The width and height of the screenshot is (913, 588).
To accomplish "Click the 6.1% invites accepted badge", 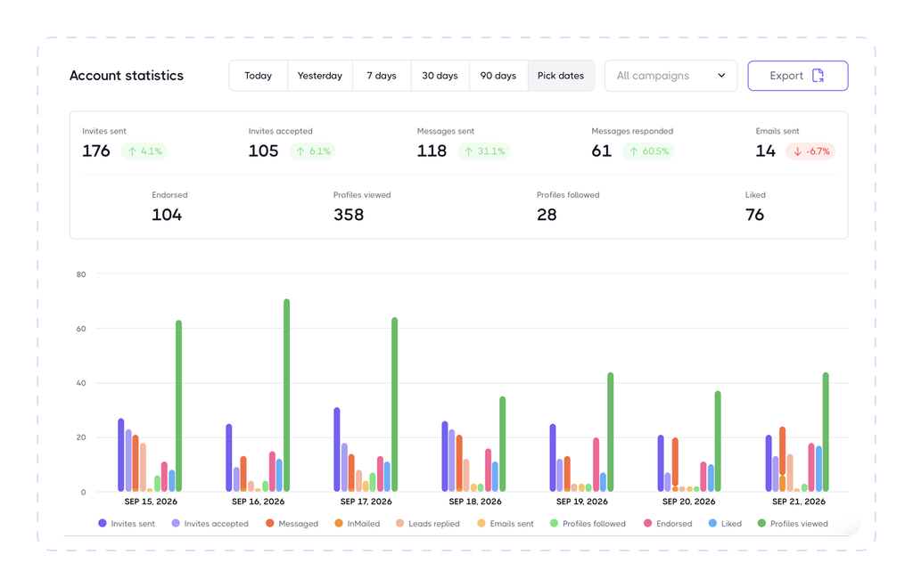I will pos(313,151).
